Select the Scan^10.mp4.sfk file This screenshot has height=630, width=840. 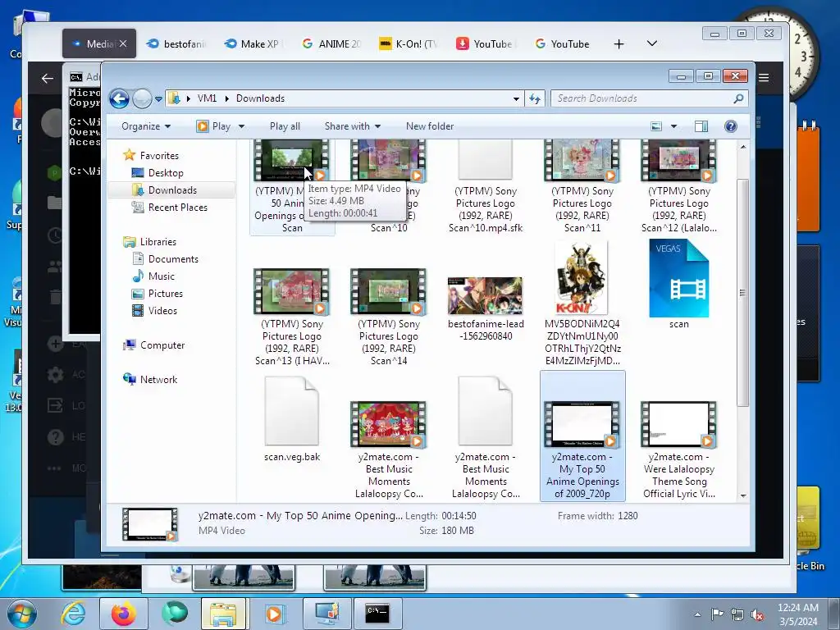point(486,185)
